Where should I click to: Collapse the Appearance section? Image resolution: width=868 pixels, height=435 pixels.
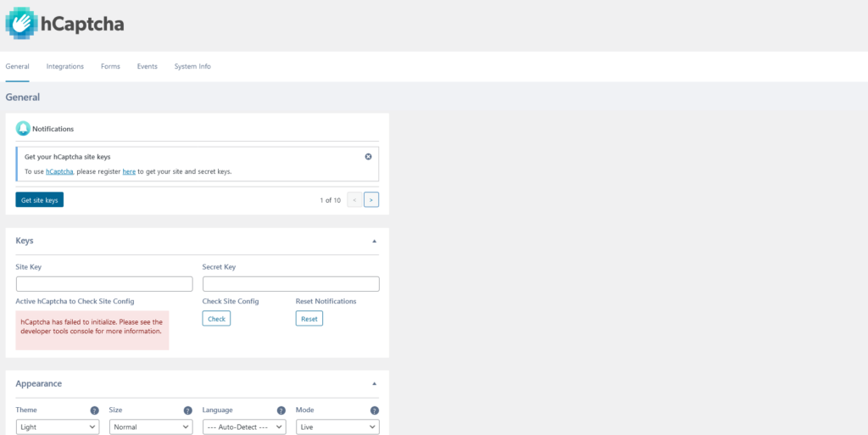(x=375, y=383)
